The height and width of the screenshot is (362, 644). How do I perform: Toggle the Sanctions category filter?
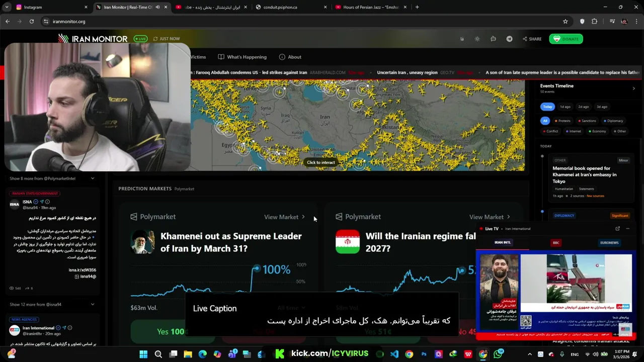pyautogui.click(x=587, y=121)
